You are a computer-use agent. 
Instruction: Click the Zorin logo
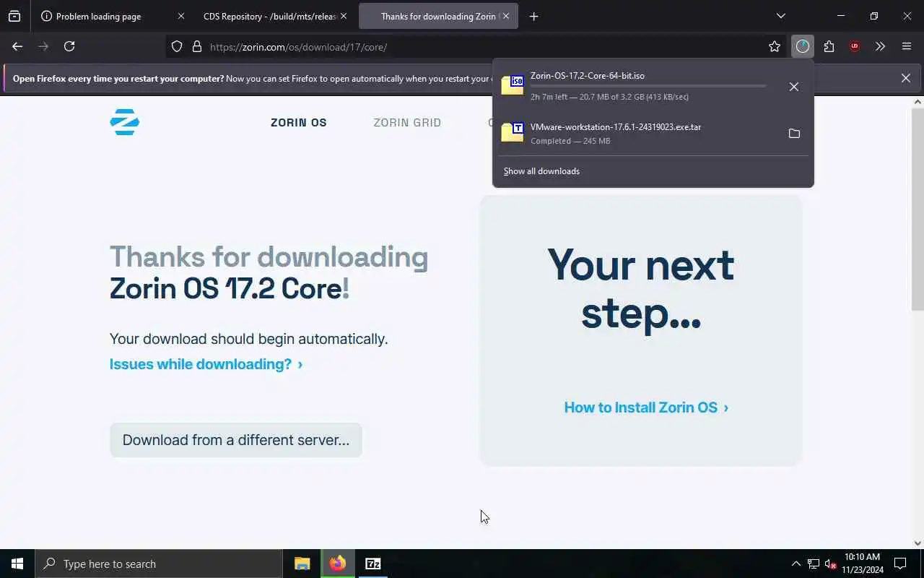125,122
